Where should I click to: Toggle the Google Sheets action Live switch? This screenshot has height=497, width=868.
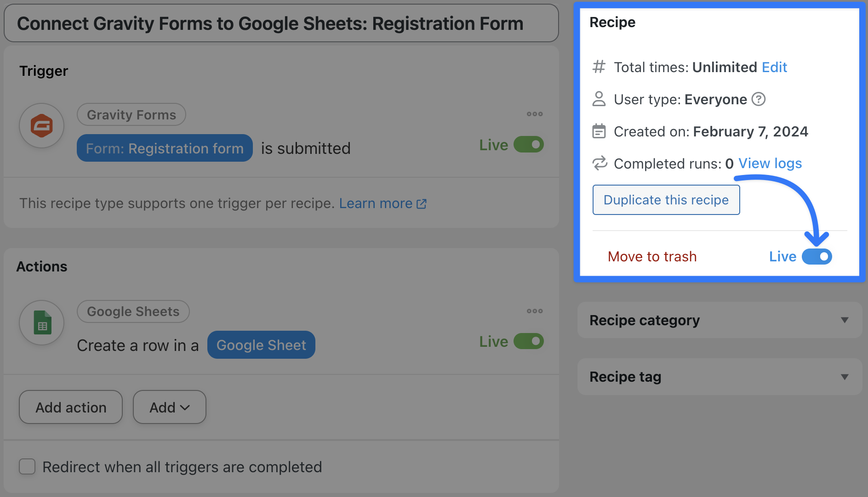tap(529, 341)
